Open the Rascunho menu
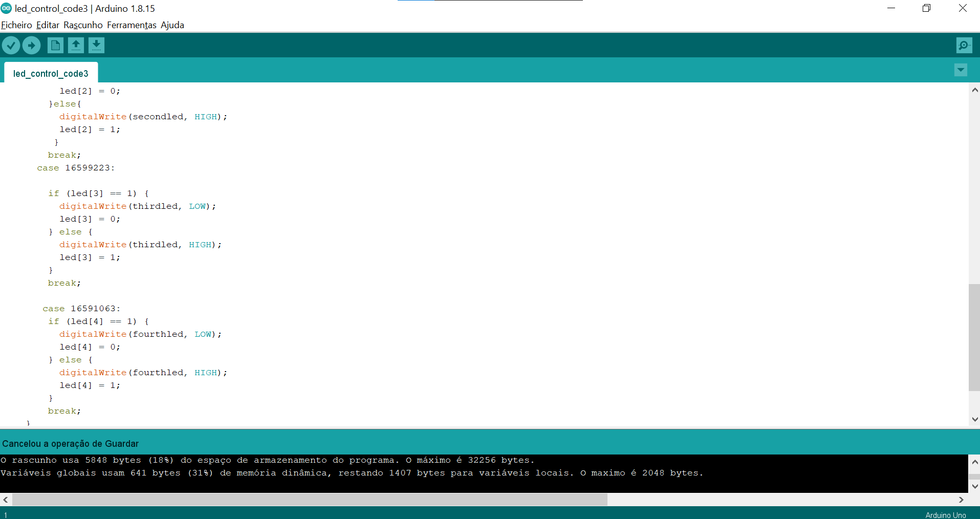Viewport: 980px width, 519px height. point(82,25)
